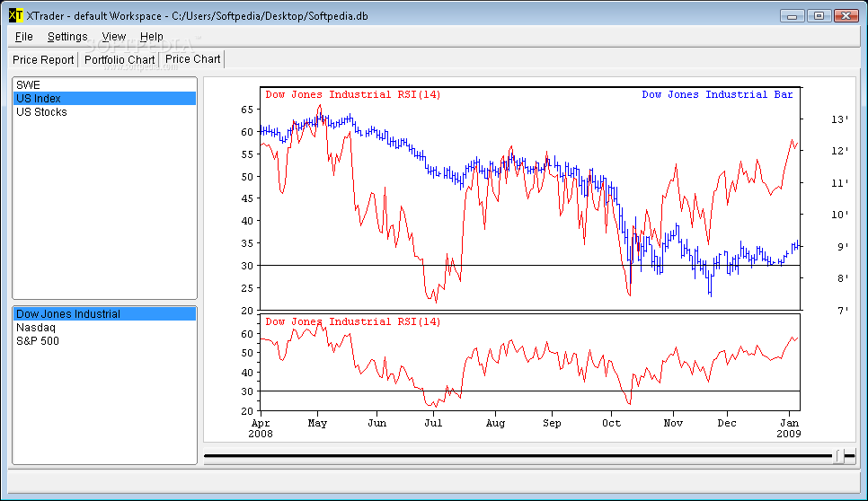Open the Help menu
The height and width of the screenshot is (501, 868).
[x=152, y=37]
